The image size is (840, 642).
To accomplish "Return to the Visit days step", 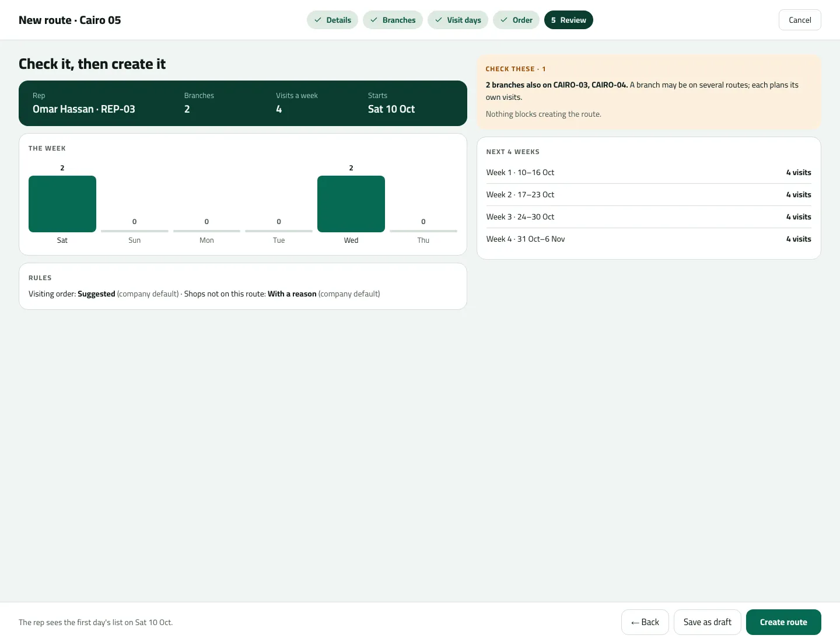I will click(x=458, y=20).
